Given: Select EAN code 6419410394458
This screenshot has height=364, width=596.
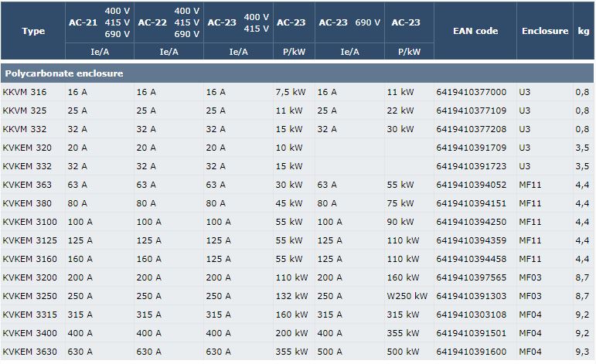Looking at the screenshot, I should (x=472, y=259).
